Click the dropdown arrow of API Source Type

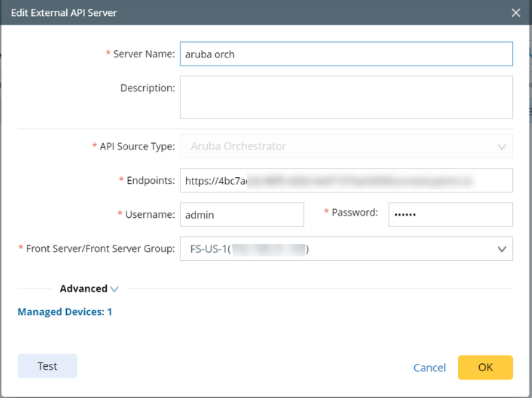tap(501, 147)
